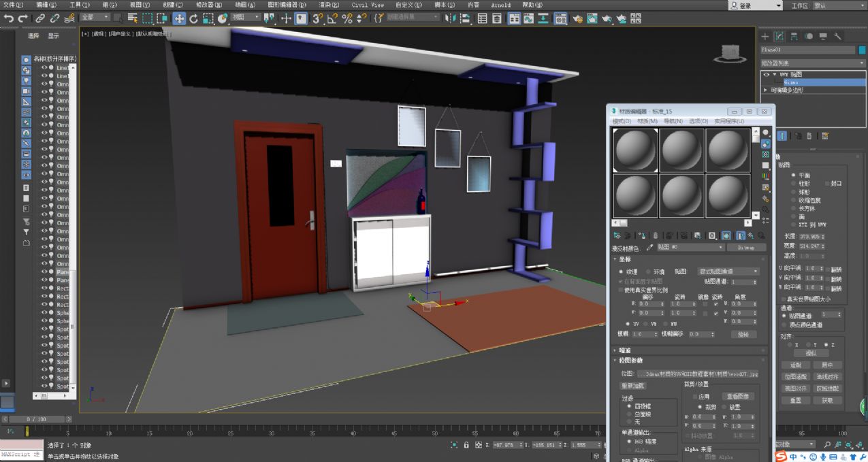Click the Redo arrow icon
Viewport: 868px width, 462px height.
pos(22,18)
